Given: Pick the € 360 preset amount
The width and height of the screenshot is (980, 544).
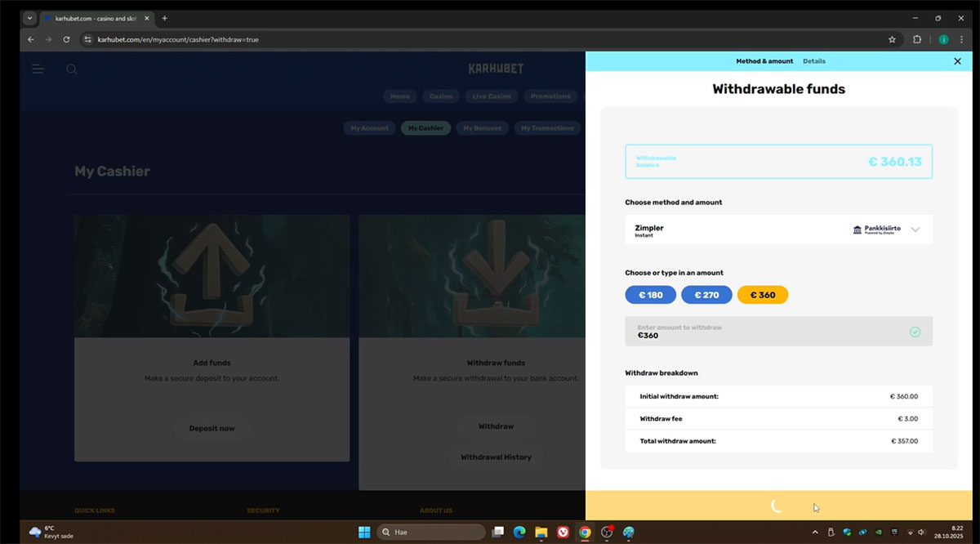Looking at the screenshot, I should (x=762, y=295).
